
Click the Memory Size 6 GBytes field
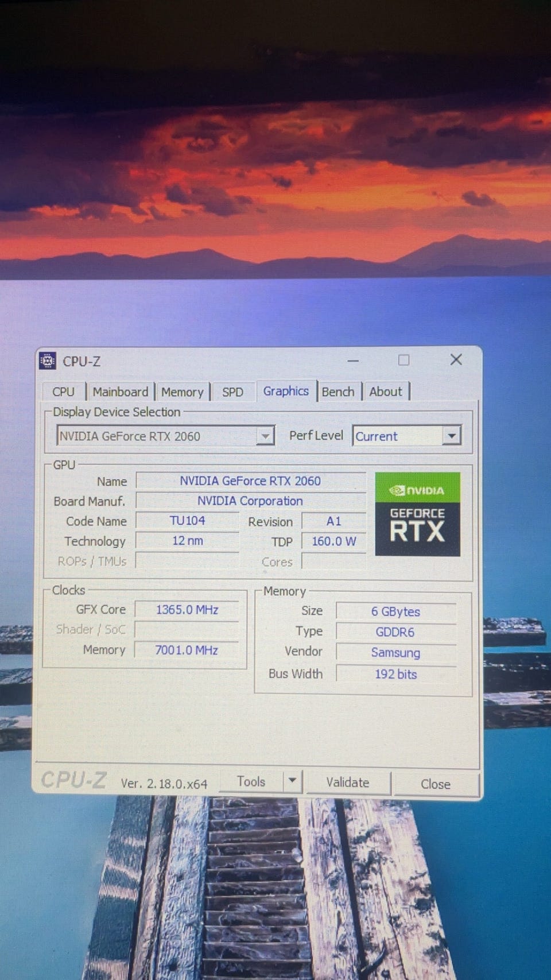click(x=395, y=612)
